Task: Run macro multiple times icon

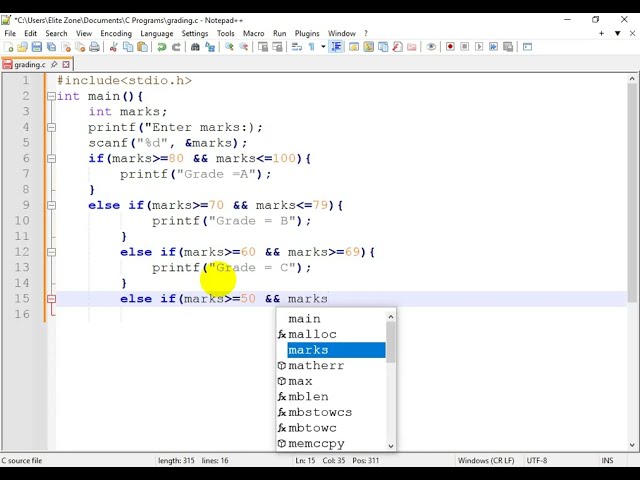Action: pos(493,47)
